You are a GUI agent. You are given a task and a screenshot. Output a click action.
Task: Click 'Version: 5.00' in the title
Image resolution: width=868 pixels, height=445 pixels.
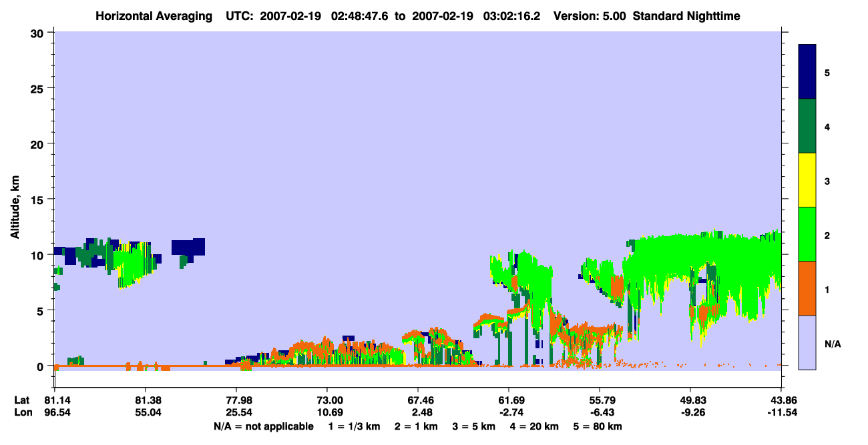coord(589,16)
